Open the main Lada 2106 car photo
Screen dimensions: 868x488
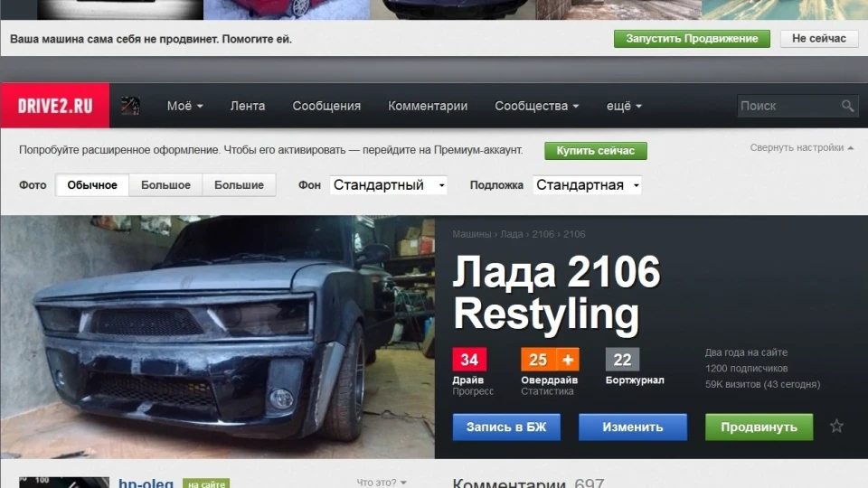[x=218, y=337]
